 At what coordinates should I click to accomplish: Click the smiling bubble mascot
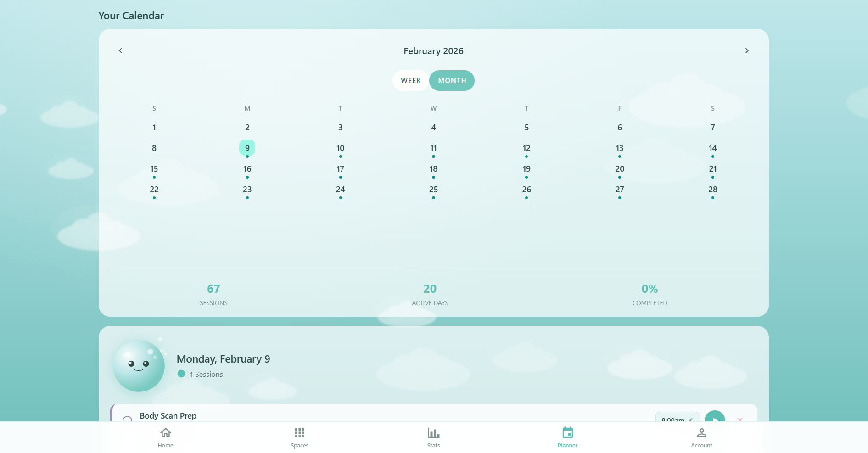coord(139,366)
